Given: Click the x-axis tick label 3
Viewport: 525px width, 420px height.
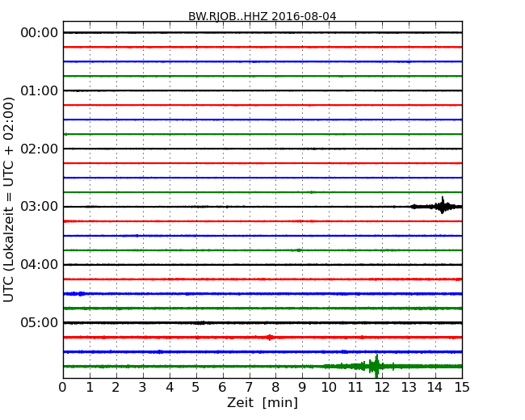Looking at the screenshot, I should [143, 388].
